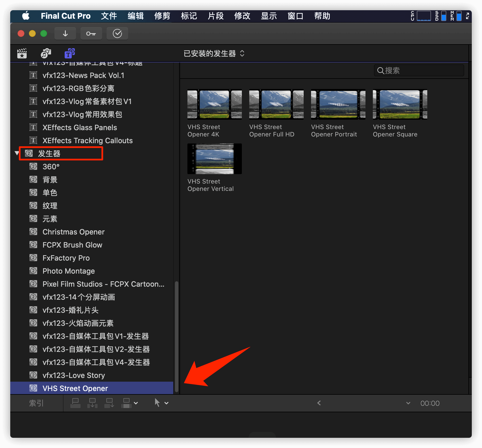This screenshot has height=448, width=482.
Task: Select the XEffects Tracking Callouts title category
Action: point(92,140)
